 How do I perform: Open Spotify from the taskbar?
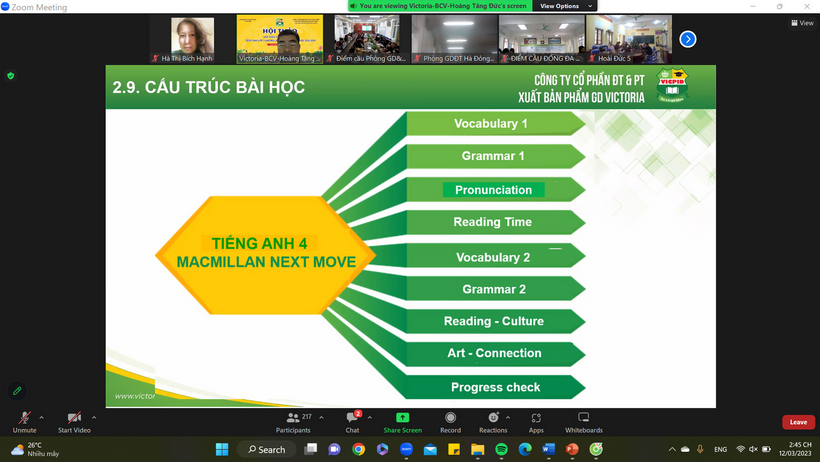(x=501, y=449)
